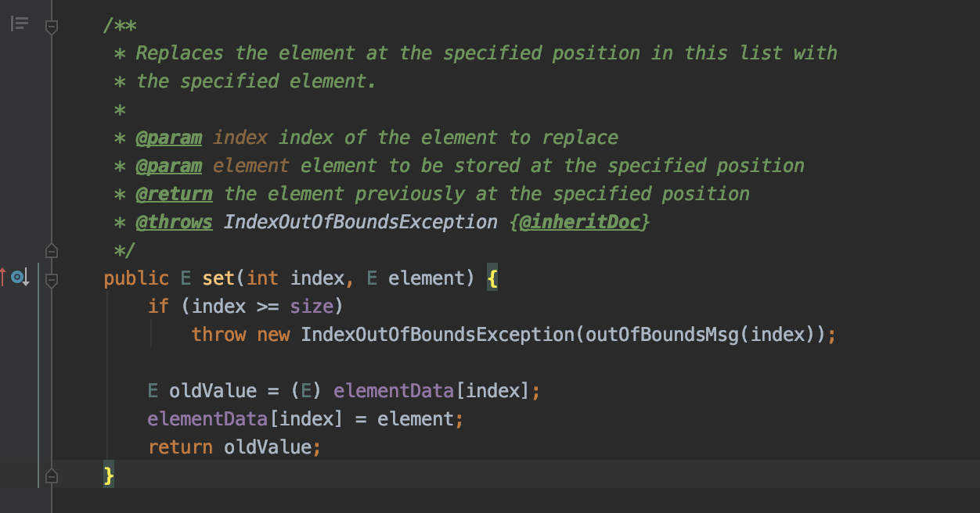980x513 pixels.
Task: Click the set method name
Action: (219, 278)
